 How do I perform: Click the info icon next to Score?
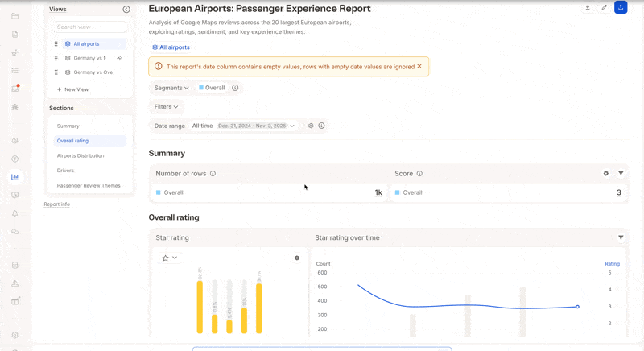coord(419,174)
